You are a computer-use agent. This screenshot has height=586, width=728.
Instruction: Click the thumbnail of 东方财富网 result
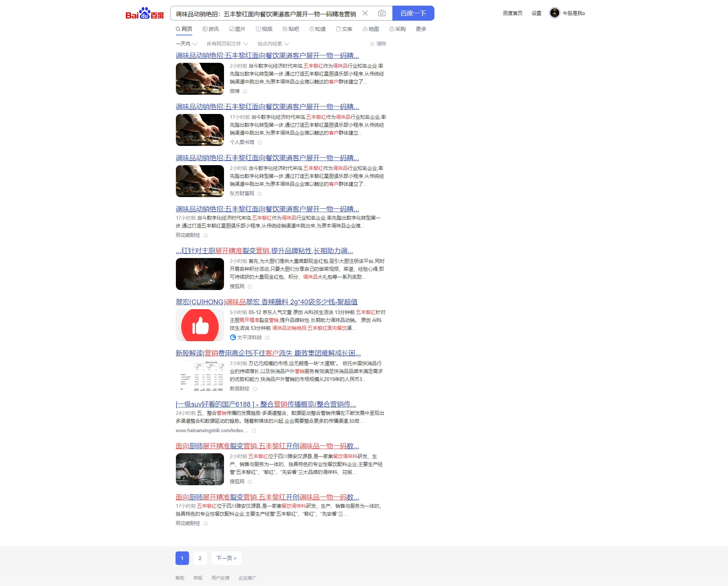pyautogui.click(x=200, y=181)
